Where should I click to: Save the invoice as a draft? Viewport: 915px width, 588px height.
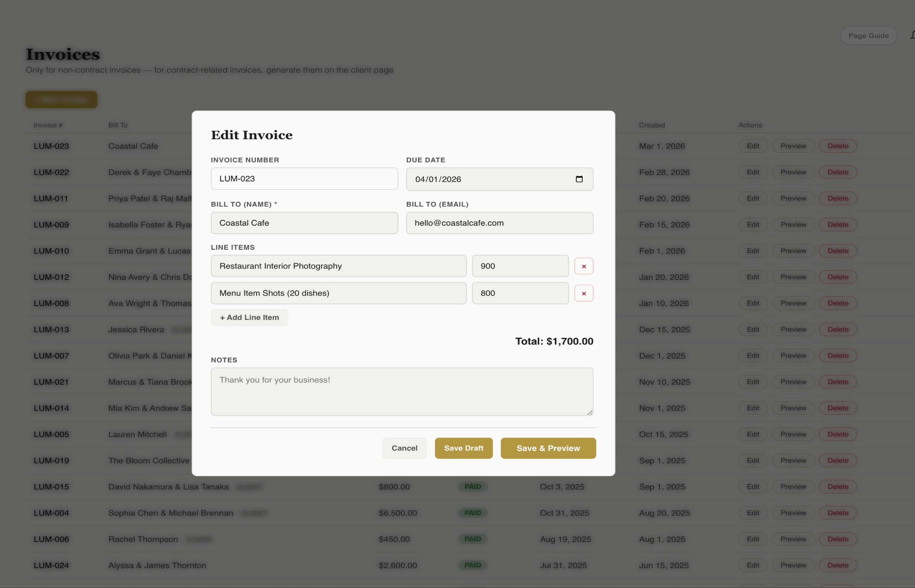pos(464,448)
